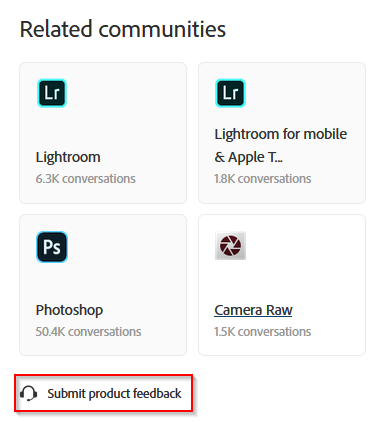Open the Lightroom community title
The width and height of the screenshot is (378, 422).
(68, 157)
